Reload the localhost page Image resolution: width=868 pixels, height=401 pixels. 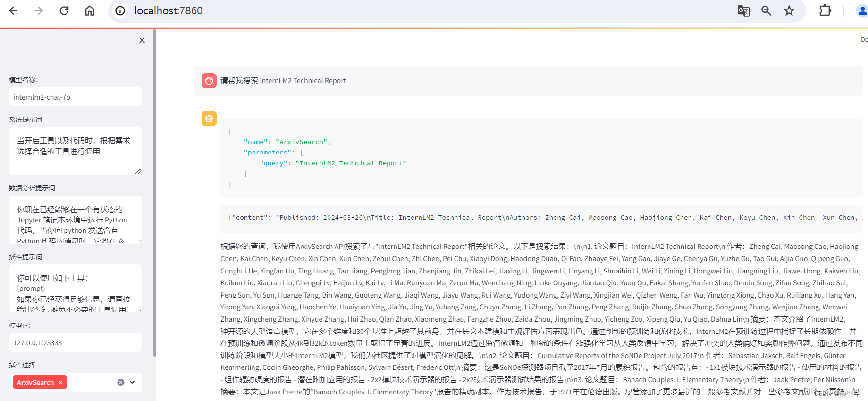[64, 10]
